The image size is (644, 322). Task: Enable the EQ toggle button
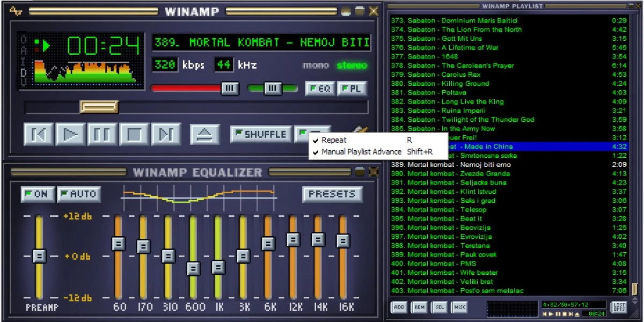[319, 89]
